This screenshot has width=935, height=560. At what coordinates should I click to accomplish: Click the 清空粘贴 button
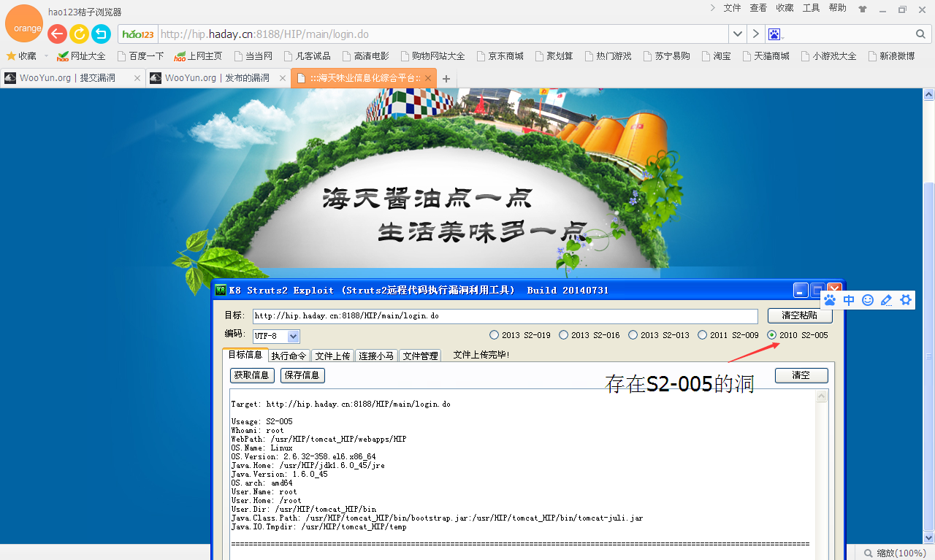pyautogui.click(x=800, y=315)
